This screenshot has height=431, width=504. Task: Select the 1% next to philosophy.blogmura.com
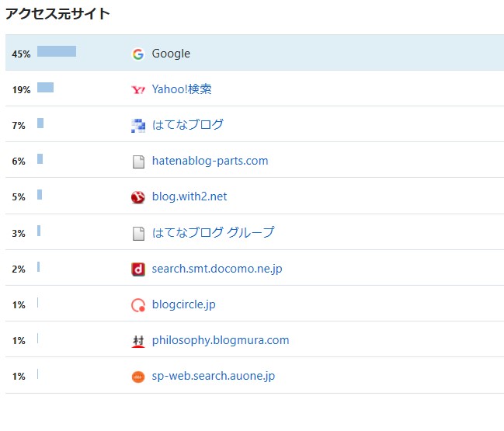[19, 341]
